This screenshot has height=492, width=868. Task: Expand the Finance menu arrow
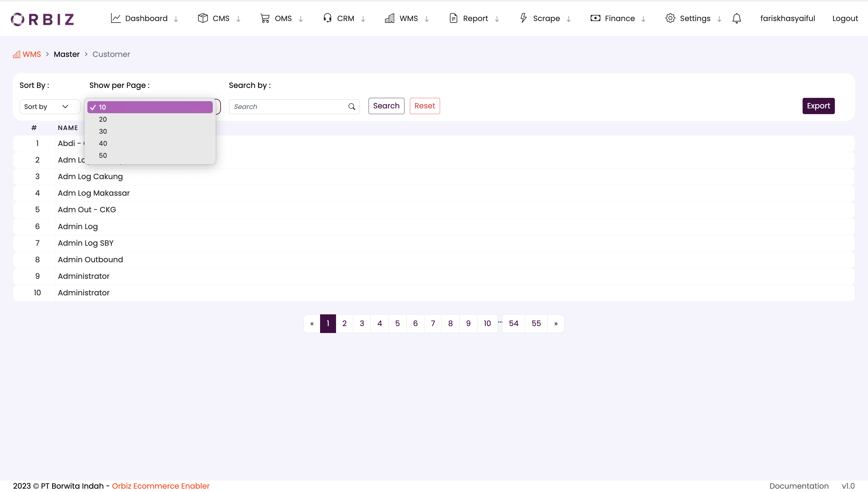click(643, 19)
